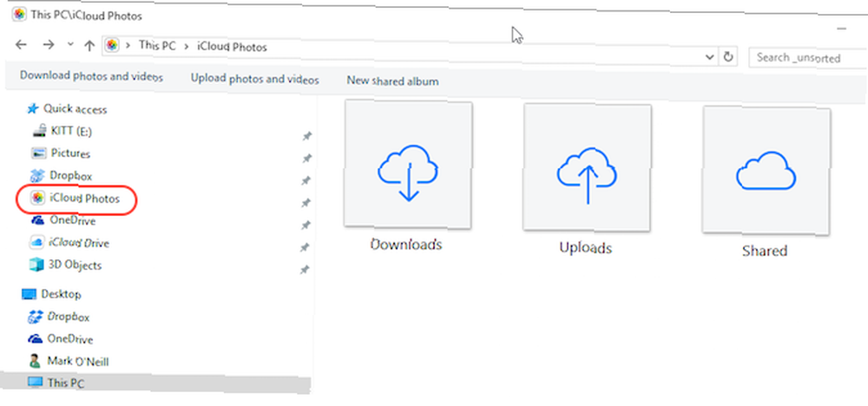The height and width of the screenshot is (406, 868).
Task: Select the Downloads label
Action: (406, 245)
